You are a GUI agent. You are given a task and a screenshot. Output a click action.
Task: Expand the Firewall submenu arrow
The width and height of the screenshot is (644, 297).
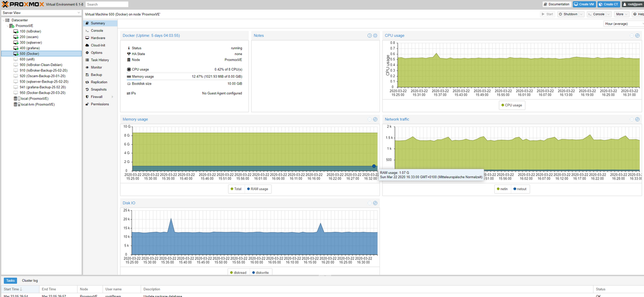(x=112, y=97)
